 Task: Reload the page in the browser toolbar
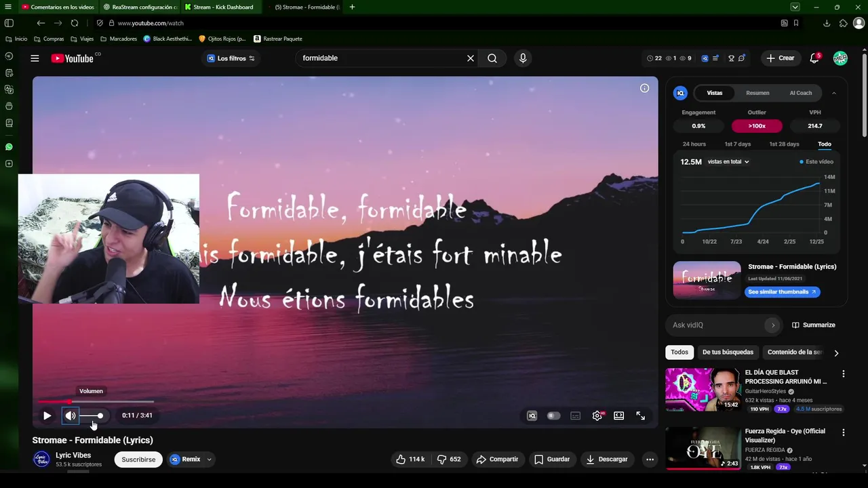(x=75, y=23)
